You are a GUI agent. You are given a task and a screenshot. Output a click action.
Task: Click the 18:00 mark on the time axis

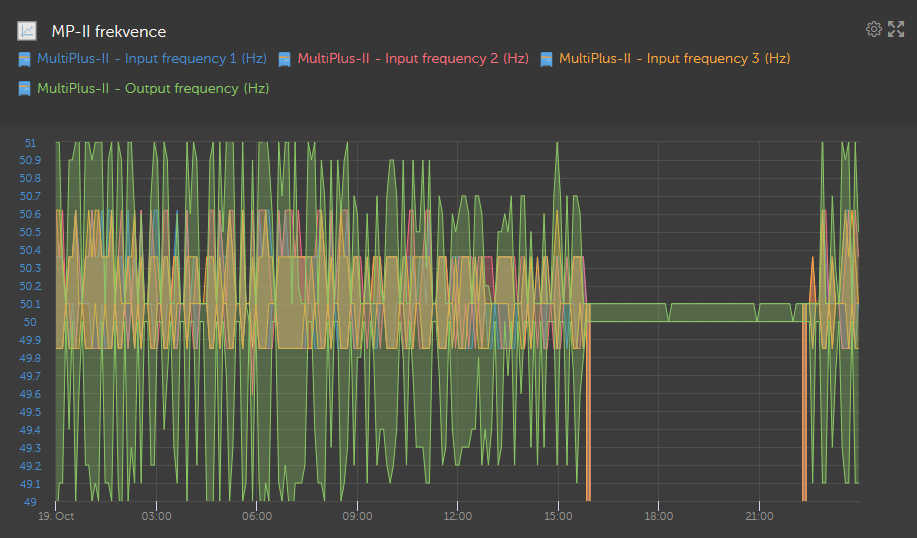658,517
